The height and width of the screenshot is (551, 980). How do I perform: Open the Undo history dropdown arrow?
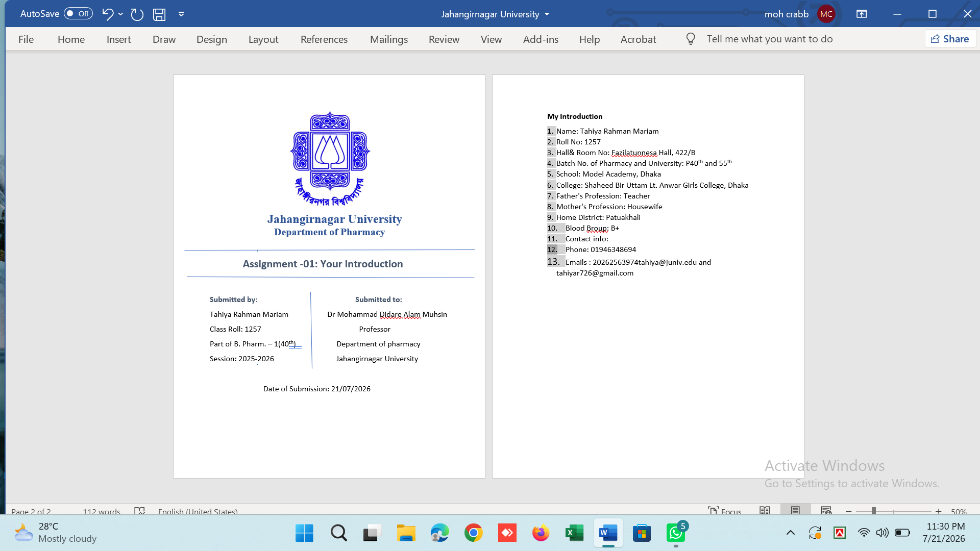[x=120, y=14]
